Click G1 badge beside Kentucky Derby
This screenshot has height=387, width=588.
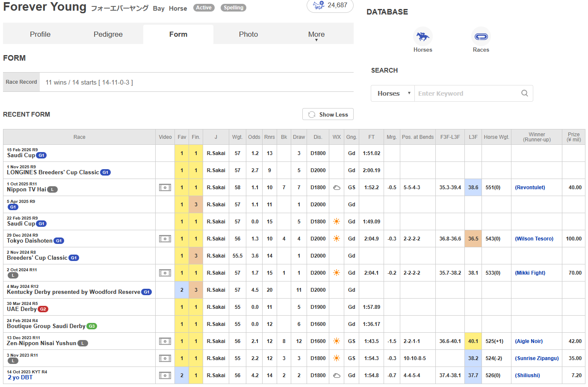click(146, 292)
